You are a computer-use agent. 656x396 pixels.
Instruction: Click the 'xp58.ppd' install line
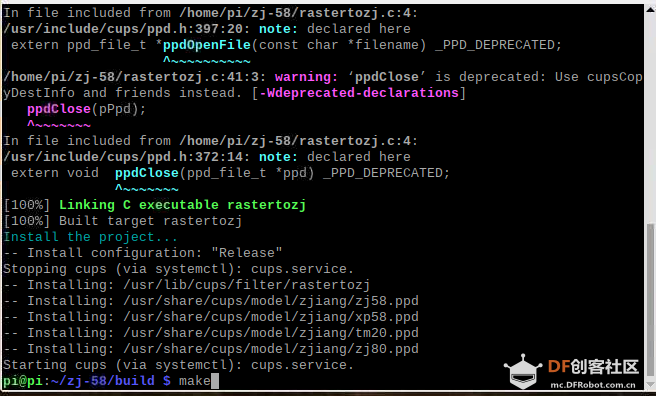tap(211, 317)
